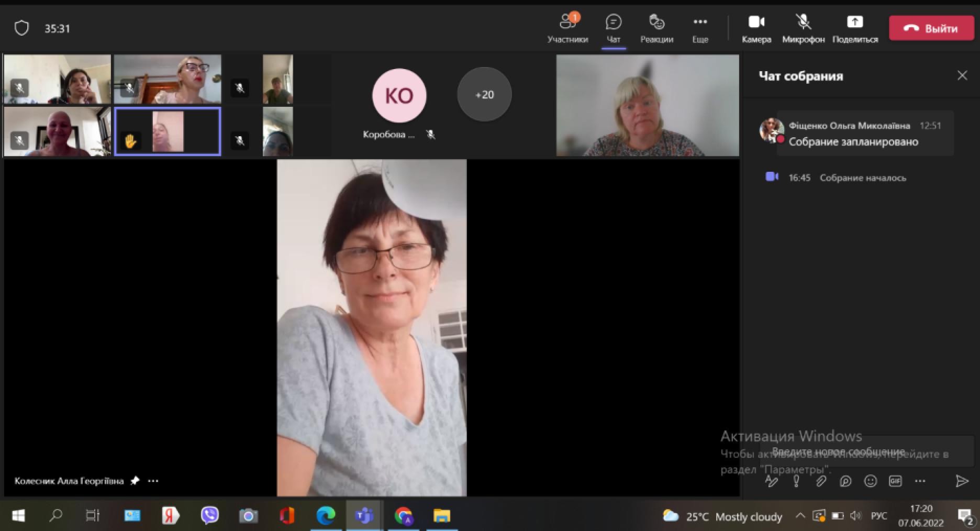Screen dimensions: 980x531
Task: Open the clock and calendar flyout
Action: (921, 516)
